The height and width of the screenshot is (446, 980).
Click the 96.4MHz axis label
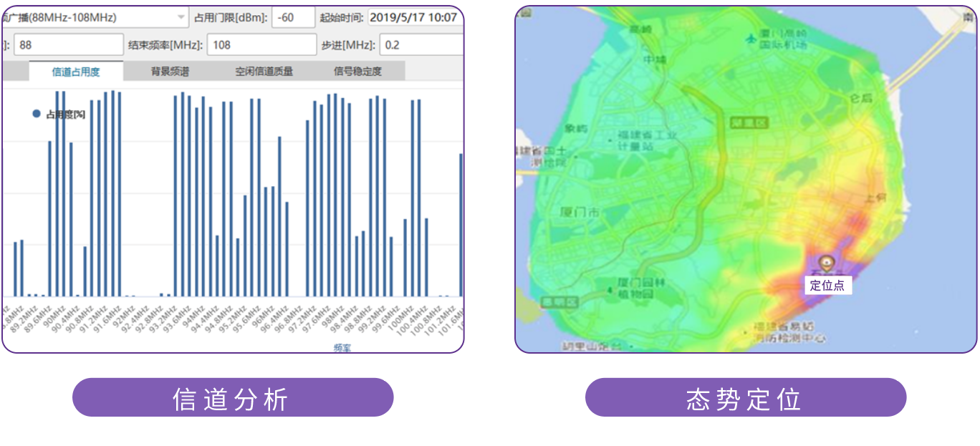[x=275, y=319]
